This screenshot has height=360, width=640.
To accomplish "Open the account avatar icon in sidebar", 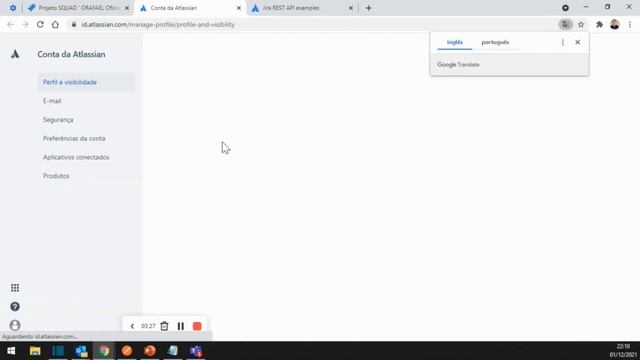I will pos(15,325).
